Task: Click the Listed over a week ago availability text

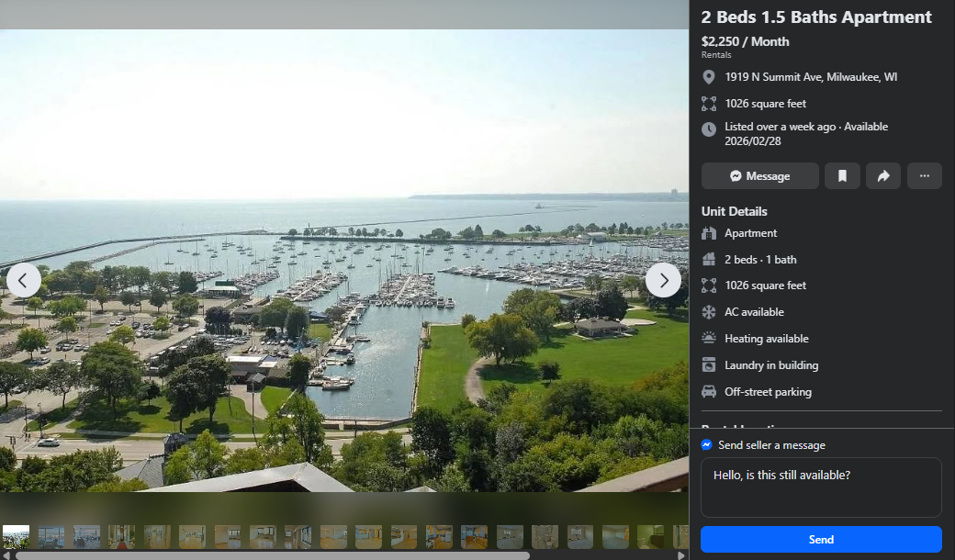Action: click(806, 134)
